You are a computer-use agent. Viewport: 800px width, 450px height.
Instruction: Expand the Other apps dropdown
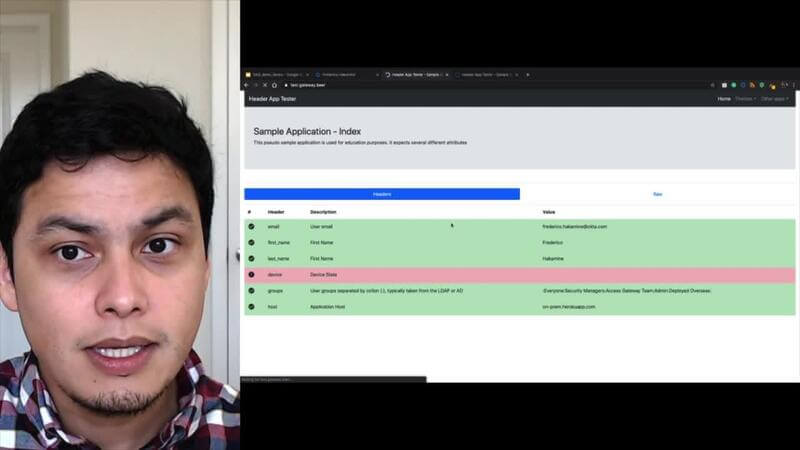click(775, 99)
